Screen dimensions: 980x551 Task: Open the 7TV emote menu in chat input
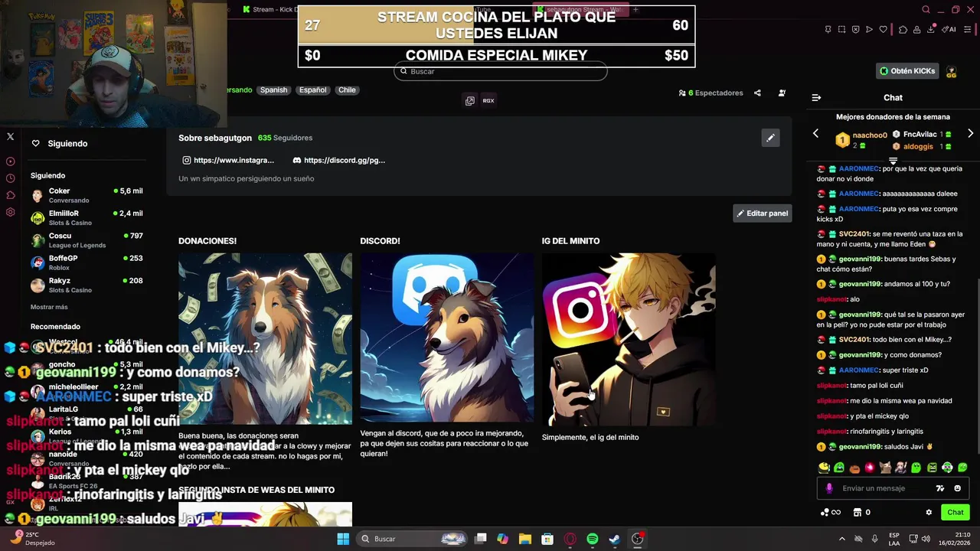pyautogui.click(x=940, y=488)
